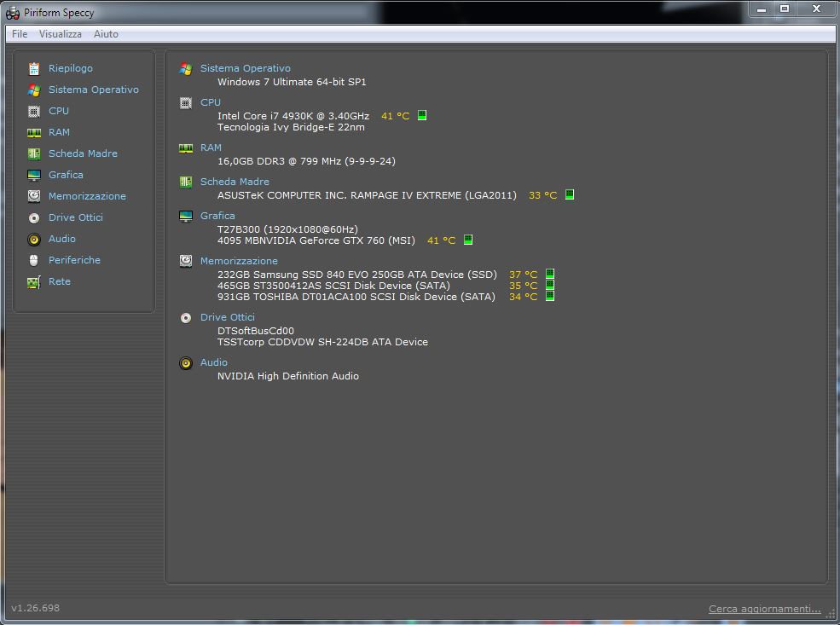Click the Cerca aggiornamenti link
This screenshot has height=625, width=840.
(x=764, y=609)
